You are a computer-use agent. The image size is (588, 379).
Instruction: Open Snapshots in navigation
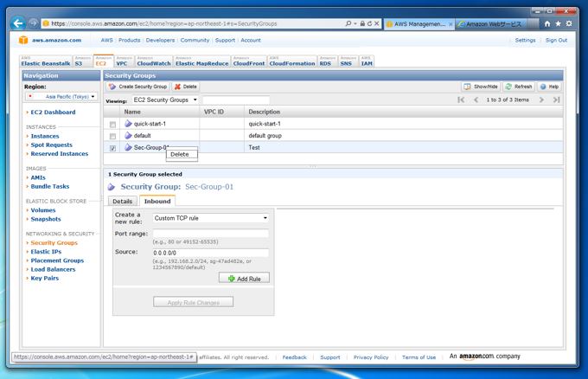(45, 219)
